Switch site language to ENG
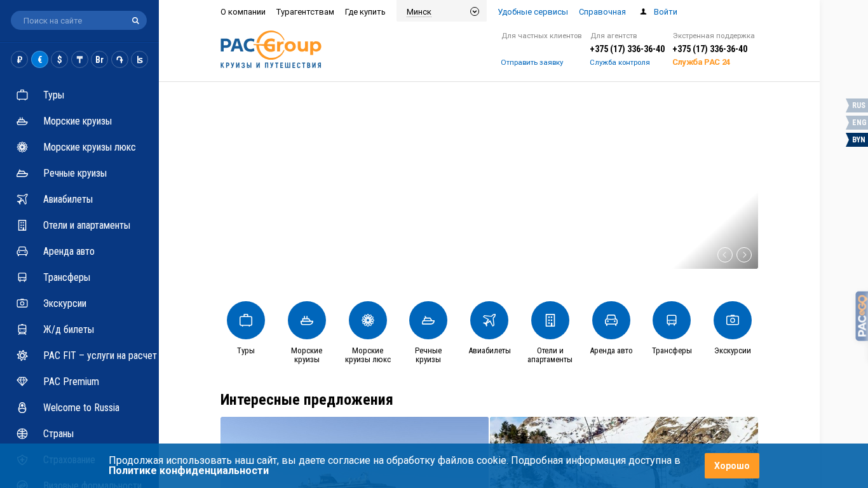The image size is (868, 488). click(857, 123)
